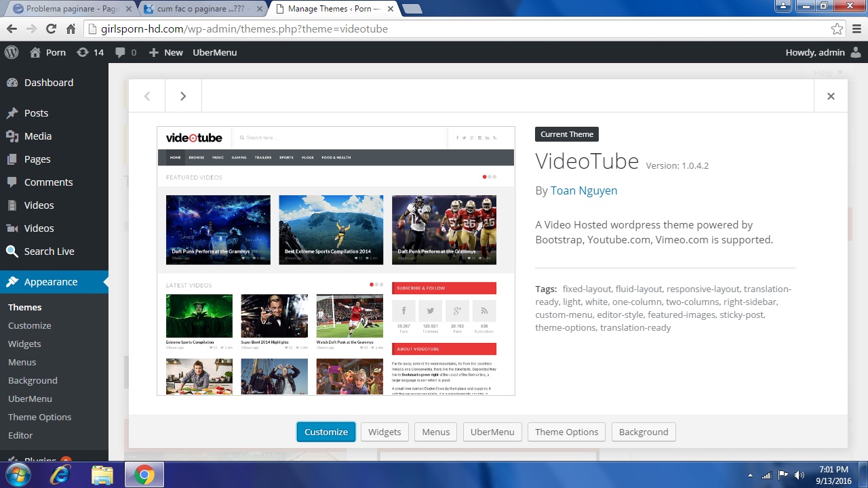Click the Widgets button in theme details

tap(384, 432)
